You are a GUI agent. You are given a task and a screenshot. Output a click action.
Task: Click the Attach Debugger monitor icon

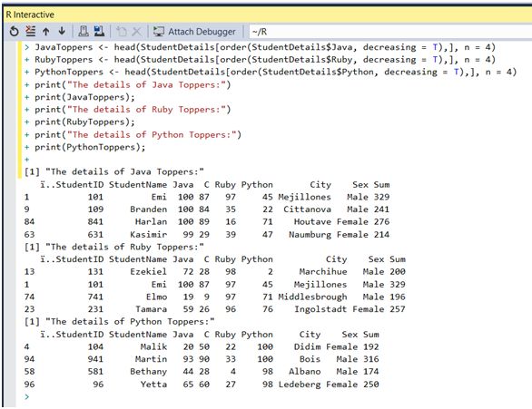[x=159, y=32]
